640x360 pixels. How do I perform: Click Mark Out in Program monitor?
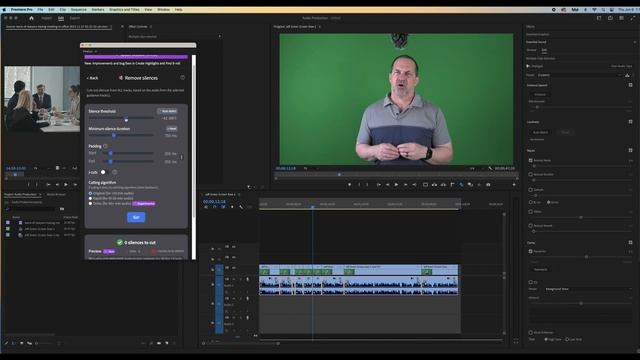pos(367,185)
